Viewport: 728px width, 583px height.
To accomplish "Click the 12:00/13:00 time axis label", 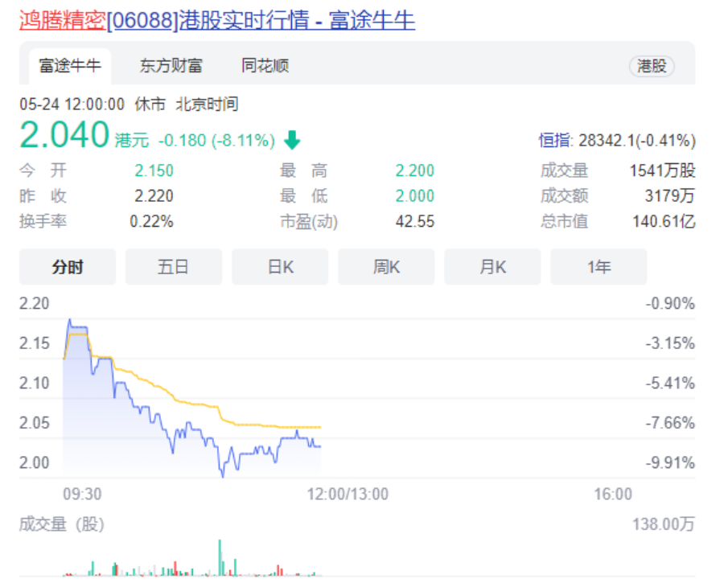I will click(348, 494).
